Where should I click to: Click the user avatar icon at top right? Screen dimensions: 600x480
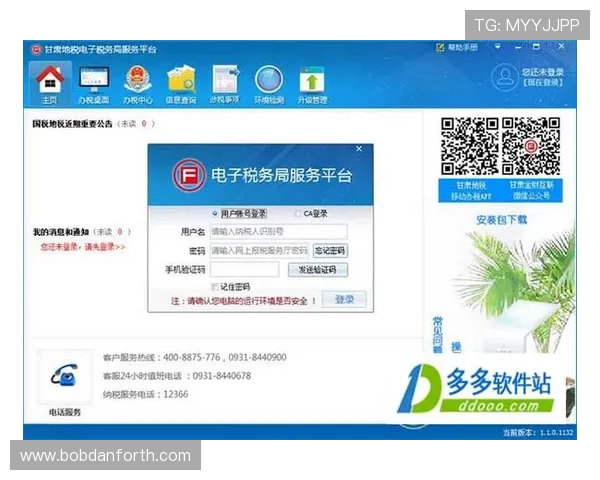[x=504, y=76]
